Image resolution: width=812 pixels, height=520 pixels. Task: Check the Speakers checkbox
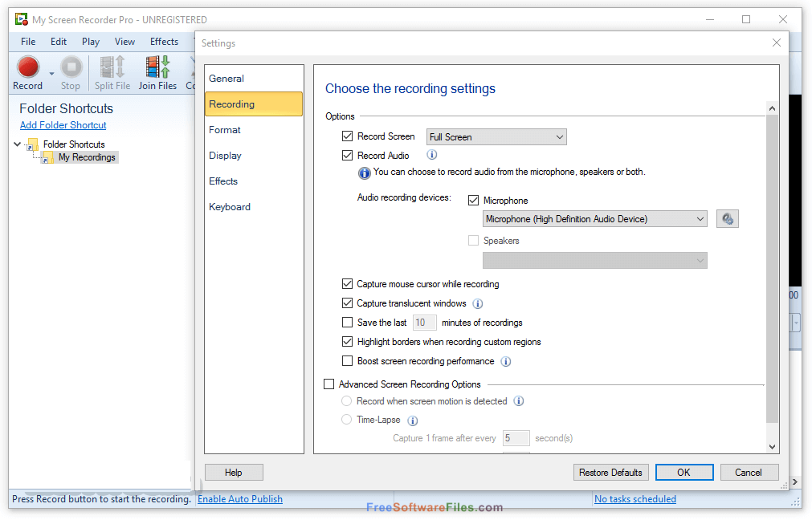(x=473, y=240)
